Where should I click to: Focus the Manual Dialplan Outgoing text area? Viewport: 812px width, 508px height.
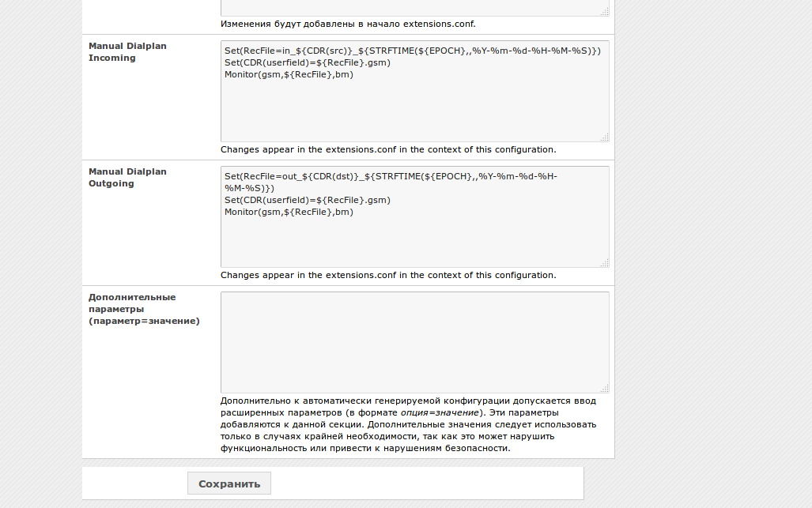point(414,241)
